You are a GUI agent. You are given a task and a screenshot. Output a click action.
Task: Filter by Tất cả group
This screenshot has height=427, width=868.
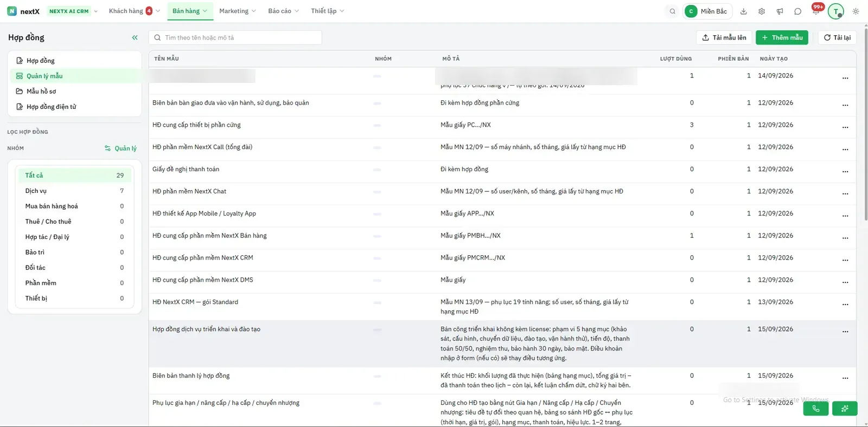(x=74, y=175)
